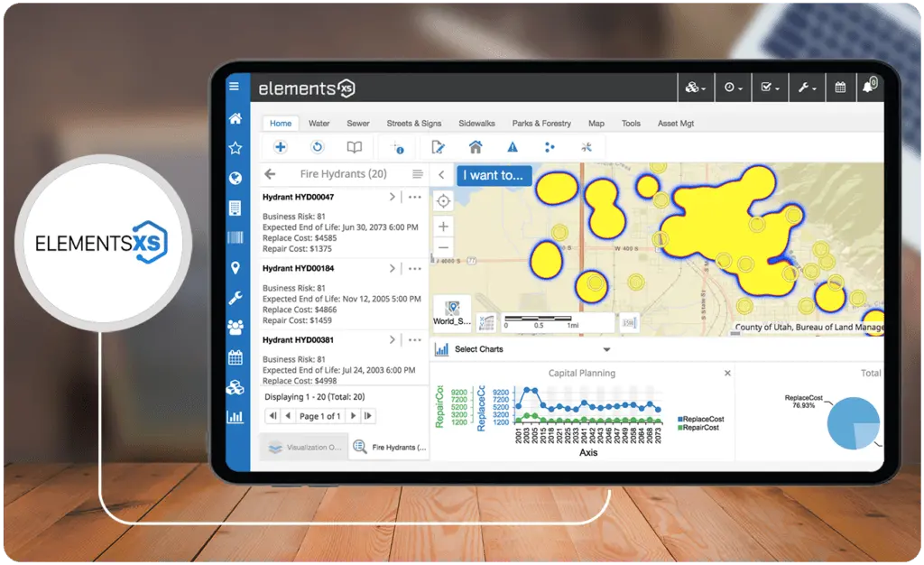The image size is (924, 565).
Task: Open the Parks & Forestry tab
Action: [541, 123]
